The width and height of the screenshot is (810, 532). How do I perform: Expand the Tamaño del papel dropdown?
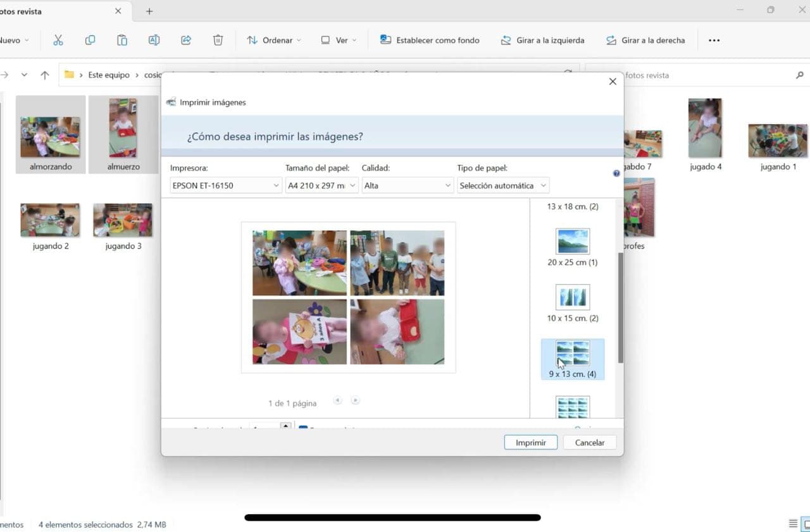(x=321, y=185)
